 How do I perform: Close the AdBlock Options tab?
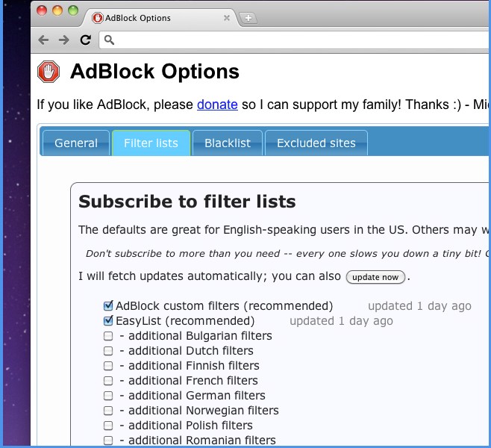pyautogui.click(x=227, y=18)
